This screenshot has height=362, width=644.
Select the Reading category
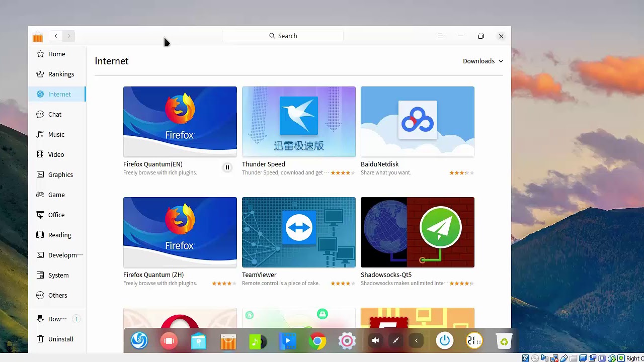[x=57, y=235]
